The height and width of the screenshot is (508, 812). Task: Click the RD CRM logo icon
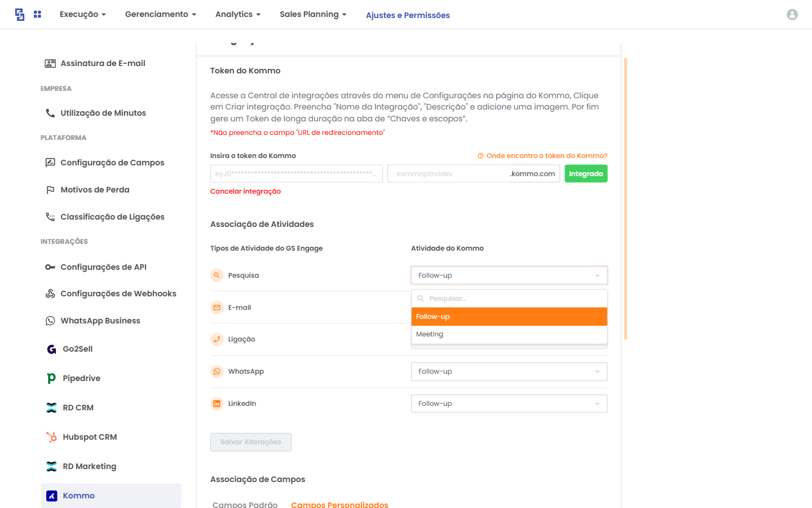[x=51, y=408]
